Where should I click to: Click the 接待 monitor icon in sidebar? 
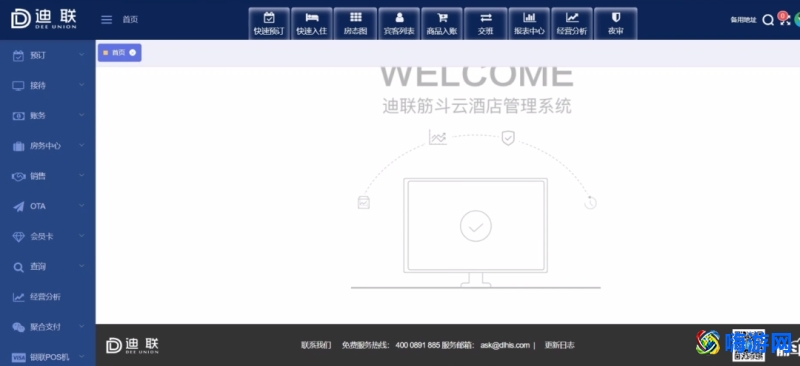(18, 86)
